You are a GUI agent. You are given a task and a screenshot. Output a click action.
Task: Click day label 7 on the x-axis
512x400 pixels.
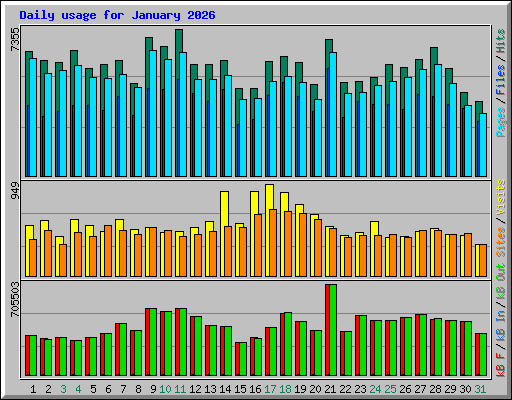(x=123, y=389)
